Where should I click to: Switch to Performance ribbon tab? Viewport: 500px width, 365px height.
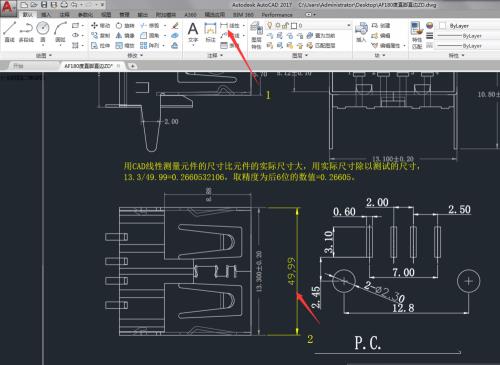[277, 15]
